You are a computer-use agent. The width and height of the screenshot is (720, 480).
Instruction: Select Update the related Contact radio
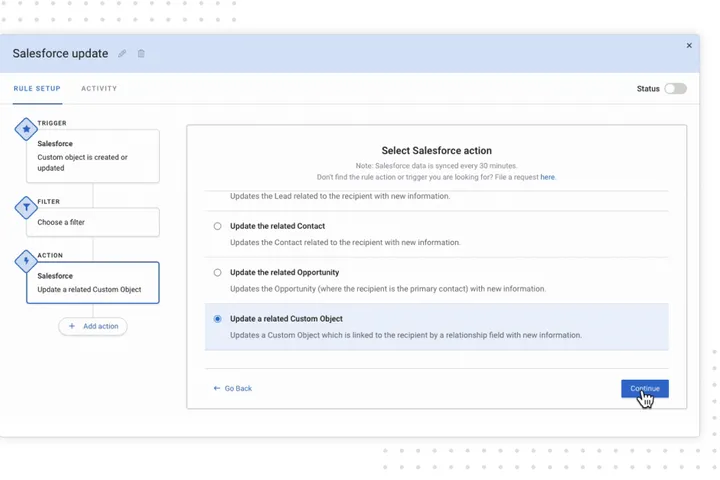(217, 226)
